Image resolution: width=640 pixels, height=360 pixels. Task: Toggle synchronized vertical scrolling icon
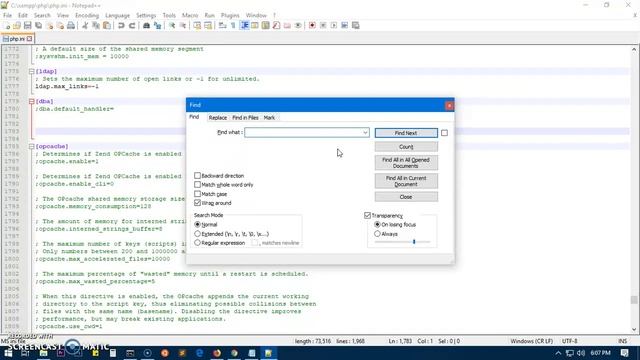(x=197, y=25)
